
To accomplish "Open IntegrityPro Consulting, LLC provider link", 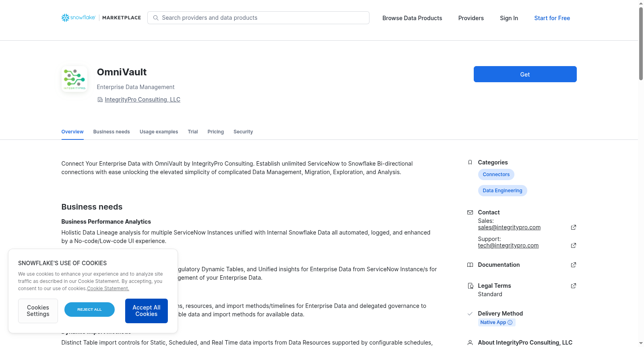I will pyautogui.click(x=142, y=100).
